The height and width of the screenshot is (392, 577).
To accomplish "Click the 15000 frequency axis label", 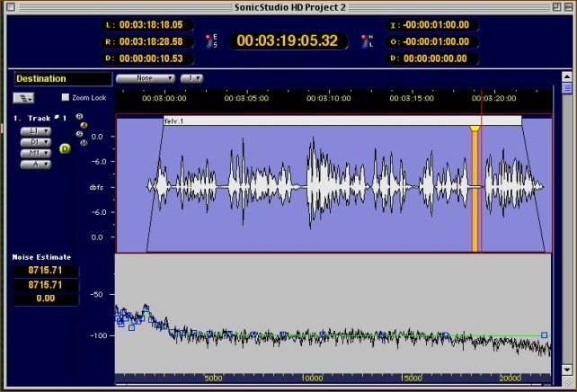I will click(411, 378).
